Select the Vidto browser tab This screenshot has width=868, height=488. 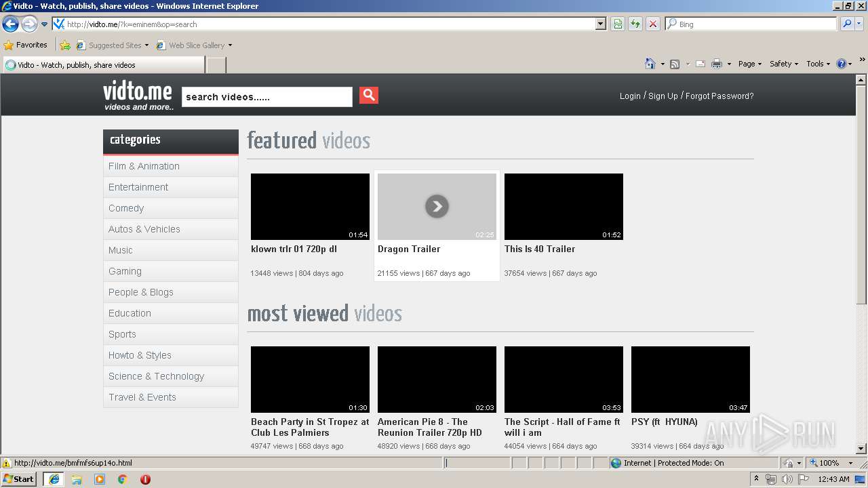click(104, 65)
